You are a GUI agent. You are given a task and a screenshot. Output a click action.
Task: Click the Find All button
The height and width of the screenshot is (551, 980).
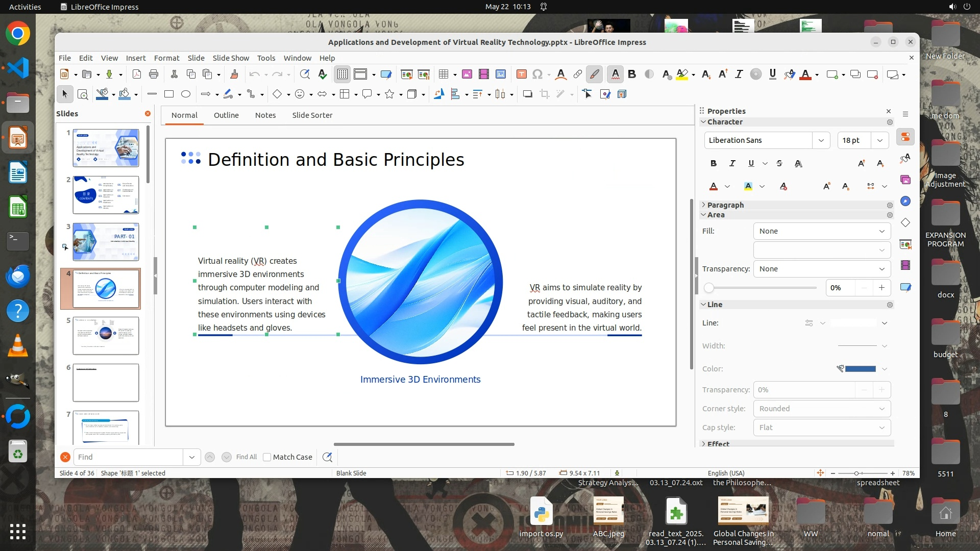(x=247, y=457)
